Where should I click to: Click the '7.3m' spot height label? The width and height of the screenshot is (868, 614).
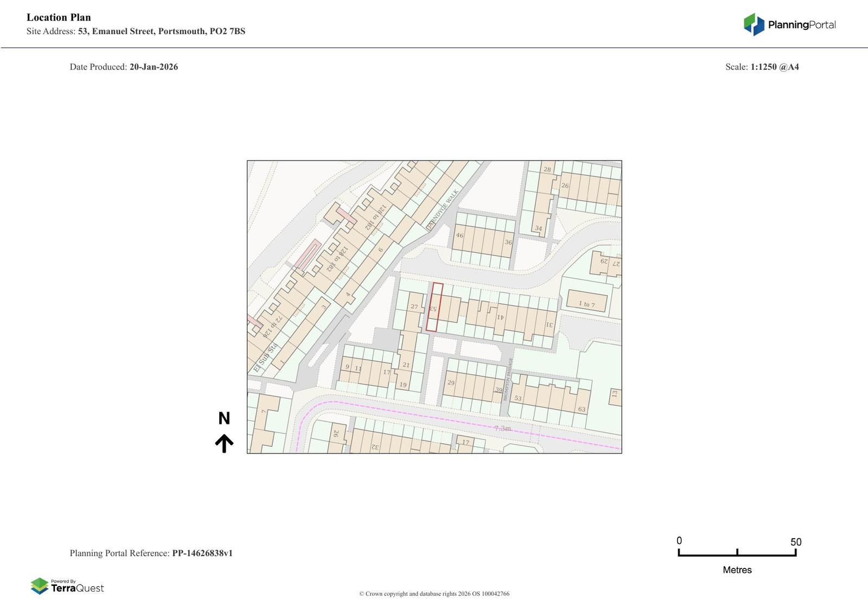pos(502,428)
